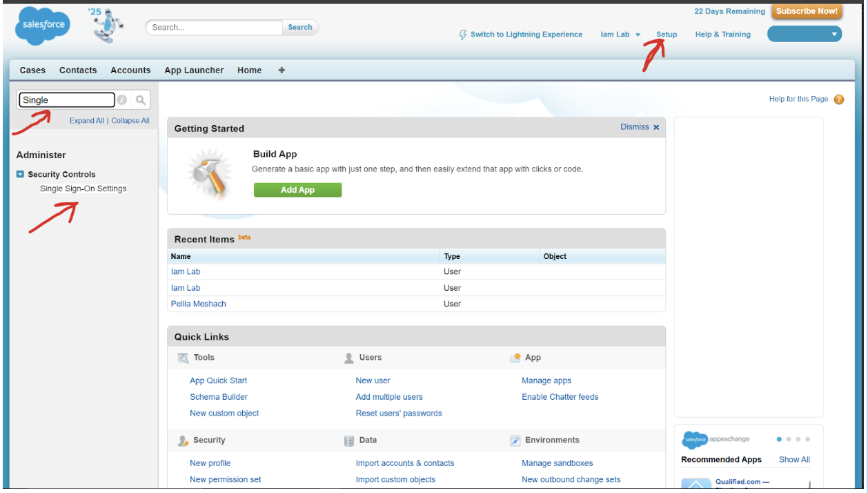The height and width of the screenshot is (493, 868).
Task: Open Manage sandboxes link
Action: [558, 463]
